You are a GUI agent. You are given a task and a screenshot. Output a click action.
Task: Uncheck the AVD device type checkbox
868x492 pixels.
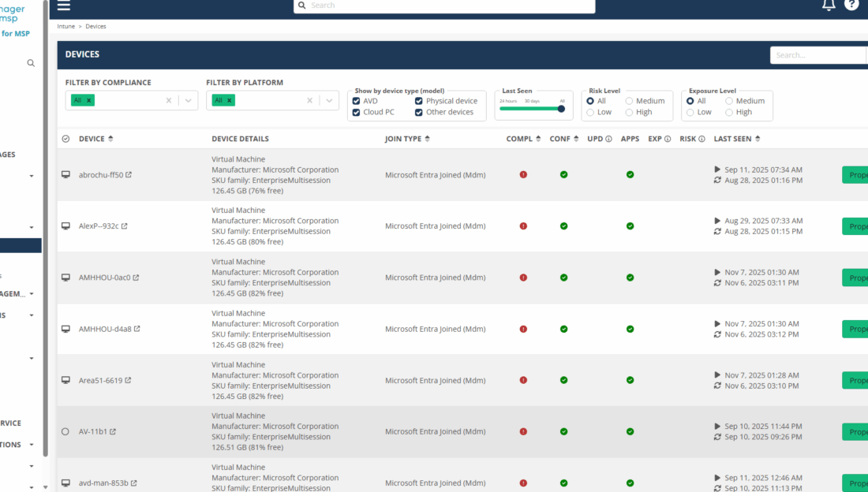pyautogui.click(x=357, y=101)
